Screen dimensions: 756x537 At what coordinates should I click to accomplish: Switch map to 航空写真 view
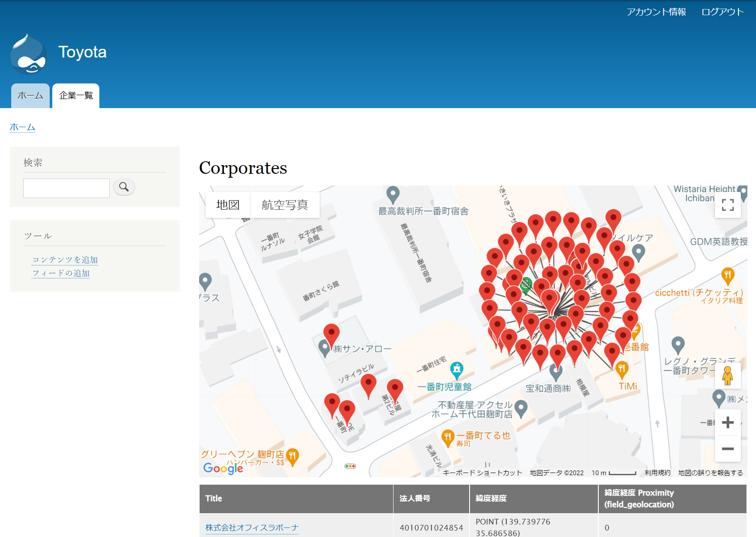285,205
